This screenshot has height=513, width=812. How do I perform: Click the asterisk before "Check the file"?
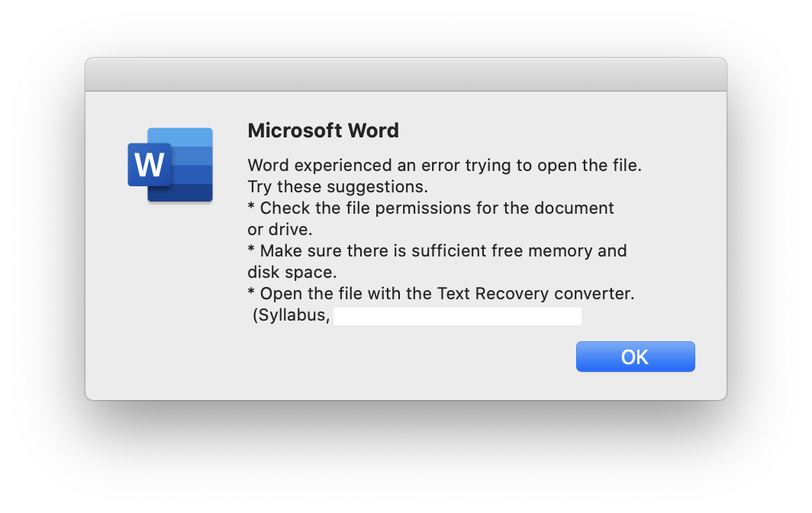[251, 206]
